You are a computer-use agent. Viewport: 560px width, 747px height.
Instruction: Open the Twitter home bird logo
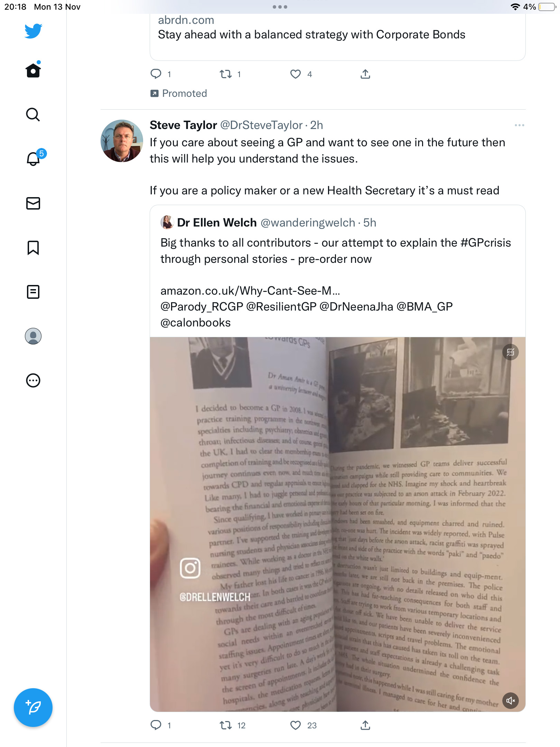[33, 31]
